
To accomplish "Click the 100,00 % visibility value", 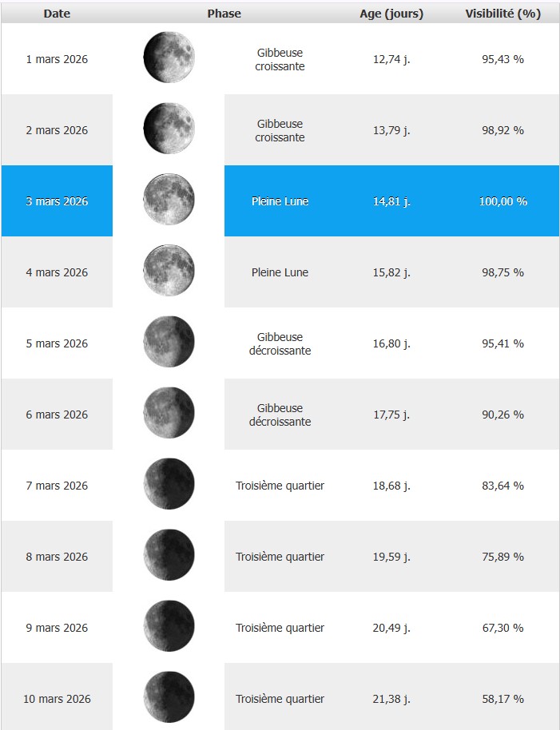I will click(502, 201).
